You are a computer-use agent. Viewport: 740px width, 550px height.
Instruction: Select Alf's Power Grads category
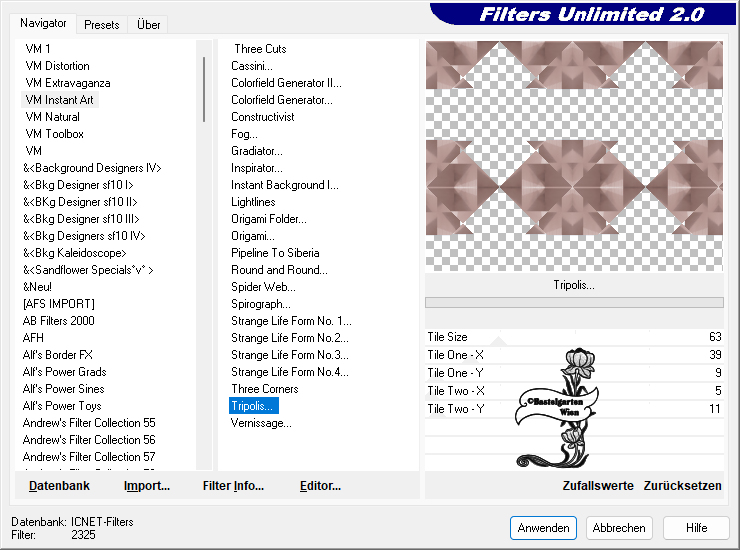[64, 372]
